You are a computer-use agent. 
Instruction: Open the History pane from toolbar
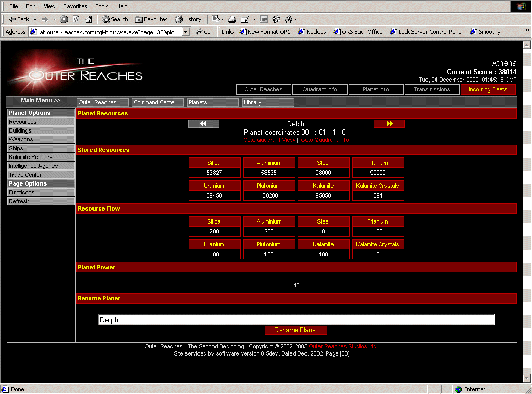[x=188, y=19]
